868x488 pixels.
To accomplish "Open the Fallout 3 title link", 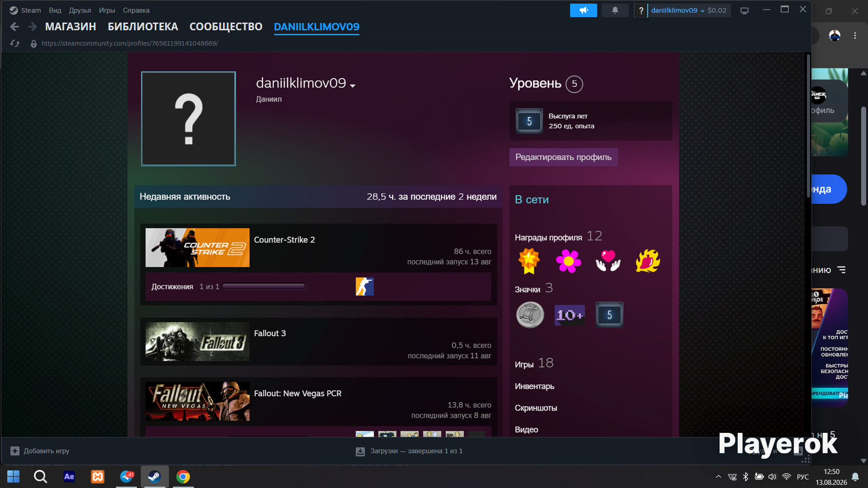I will [x=270, y=333].
